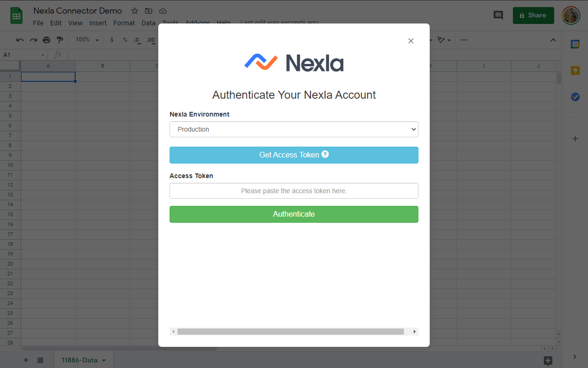
Task: Click the Explore icon at bottom right
Action: click(548, 360)
